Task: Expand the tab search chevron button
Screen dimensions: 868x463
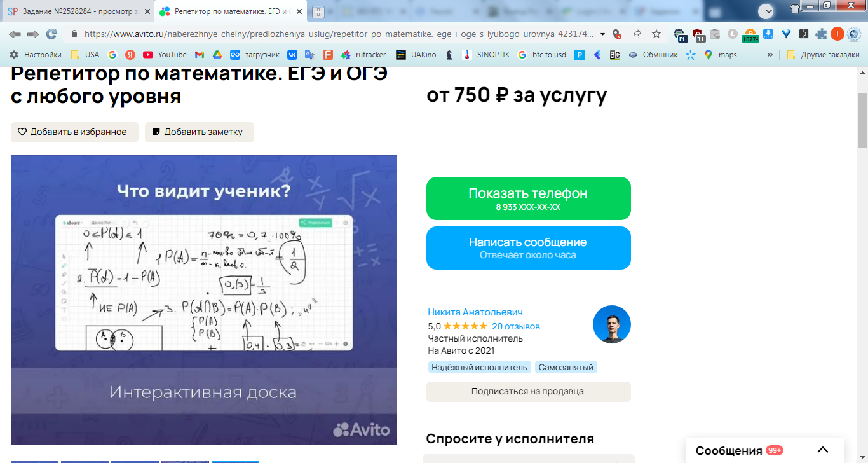Action: pyautogui.click(x=766, y=11)
